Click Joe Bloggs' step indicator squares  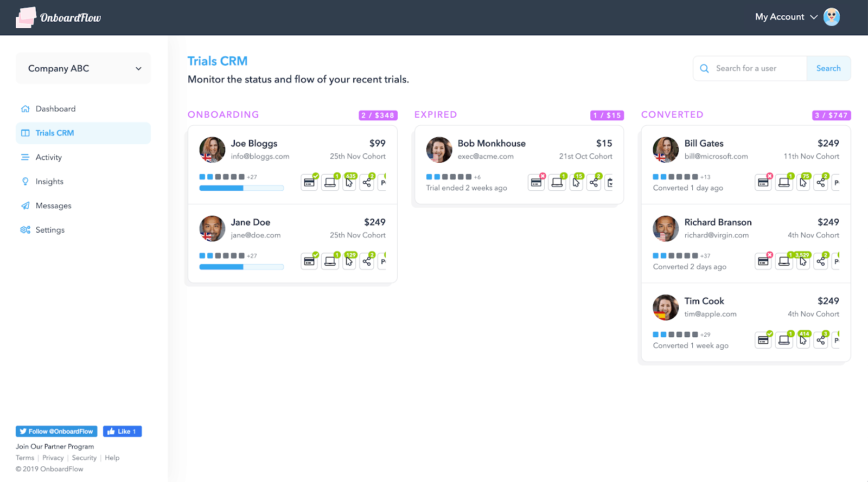[222, 177]
